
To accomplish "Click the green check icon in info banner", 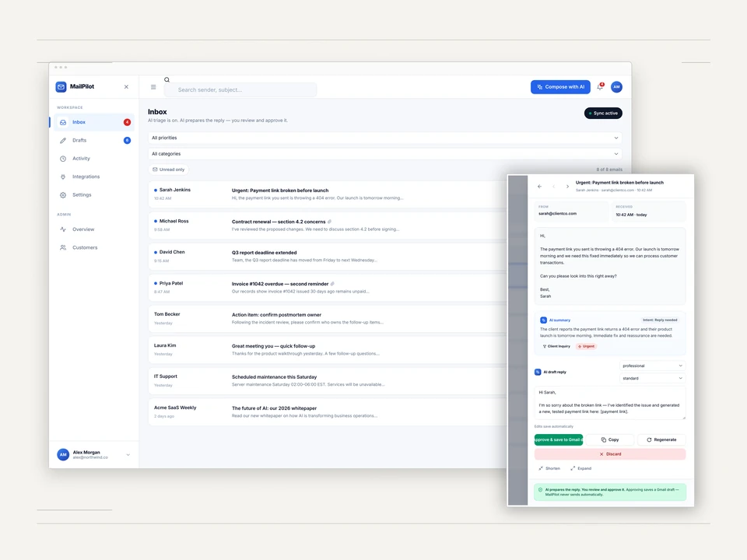I will 540,489.
